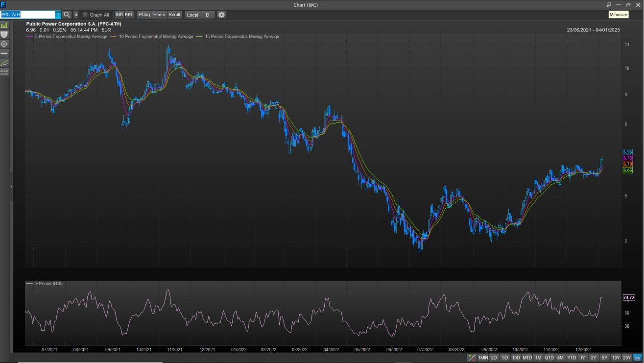Viewport: 644px width, 363px height.
Task: Open chart settings gear icon
Action: tap(222, 15)
